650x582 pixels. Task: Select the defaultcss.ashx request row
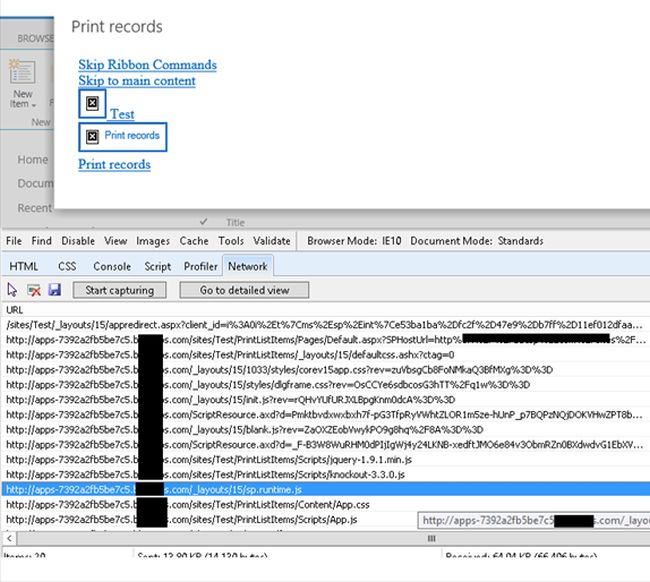[325, 355]
